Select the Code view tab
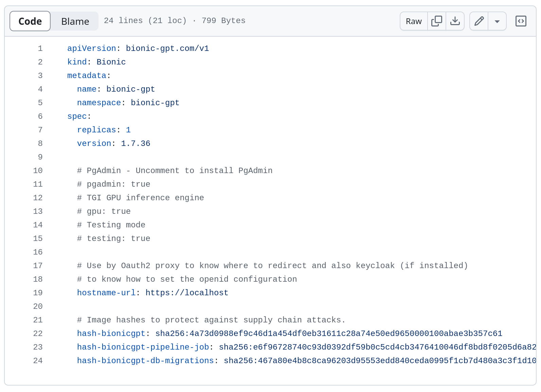541x392 pixels. (x=30, y=21)
